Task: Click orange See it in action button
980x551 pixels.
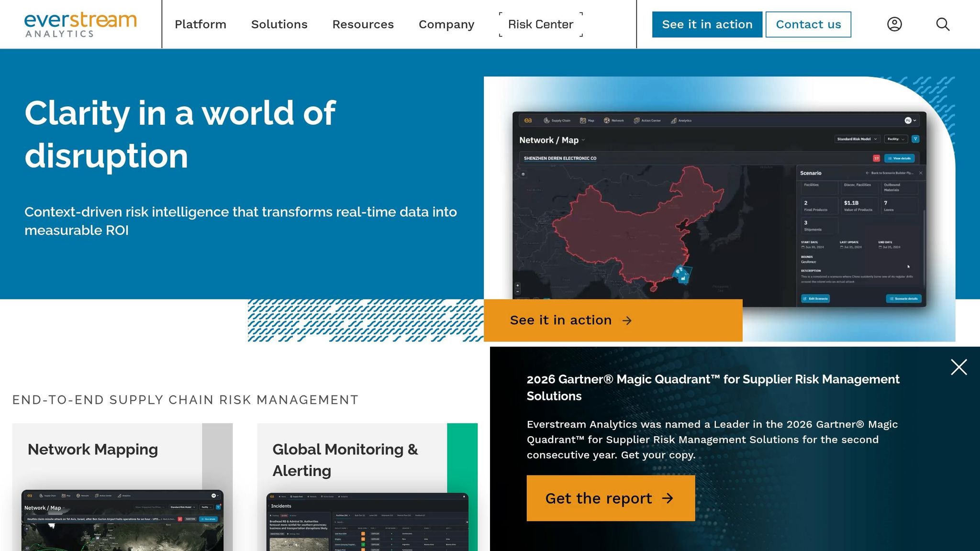Action: (613, 320)
